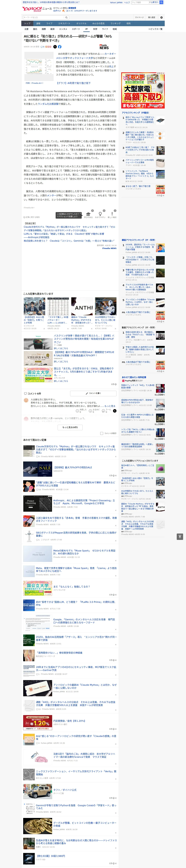The image size is (186, 868).
Task: Toggle the コメント非表示 checkbox
Action: tap(102, 433)
